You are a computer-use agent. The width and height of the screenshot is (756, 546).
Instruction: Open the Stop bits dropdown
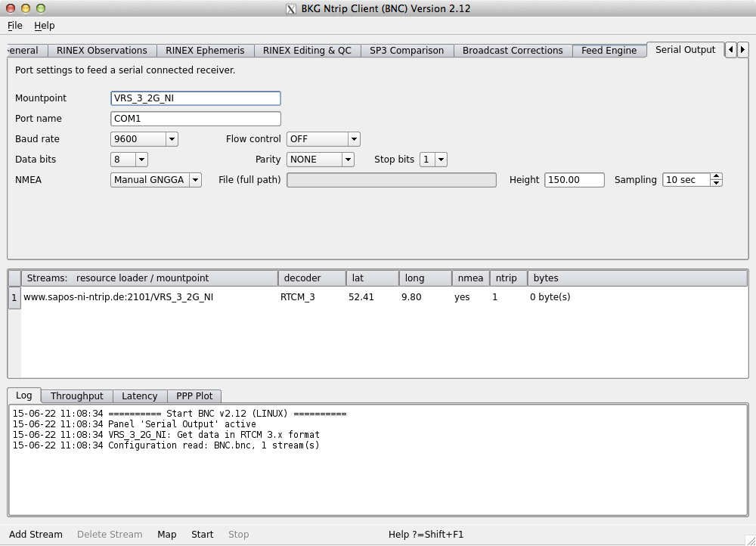point(434,160)
